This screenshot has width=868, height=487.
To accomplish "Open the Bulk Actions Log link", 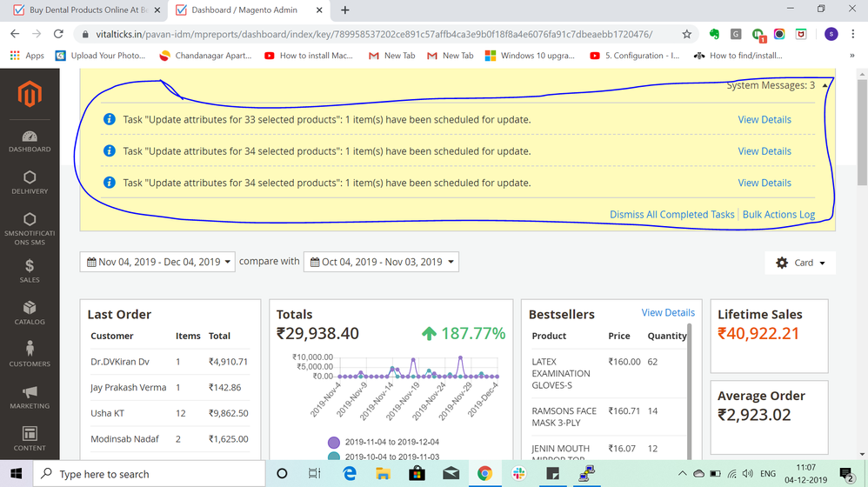I will click(x=778, y=214).
